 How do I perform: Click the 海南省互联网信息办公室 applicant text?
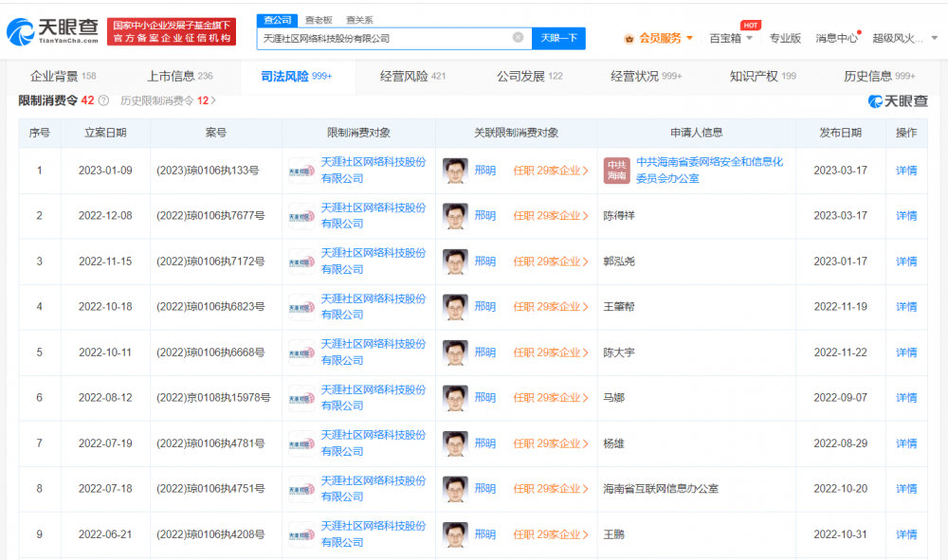(661, 489)
